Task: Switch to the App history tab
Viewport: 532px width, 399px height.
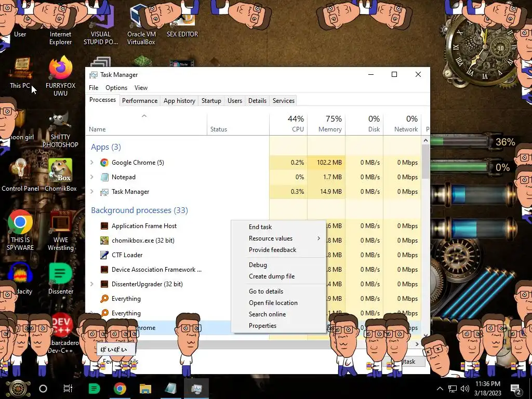Action: 179,101
